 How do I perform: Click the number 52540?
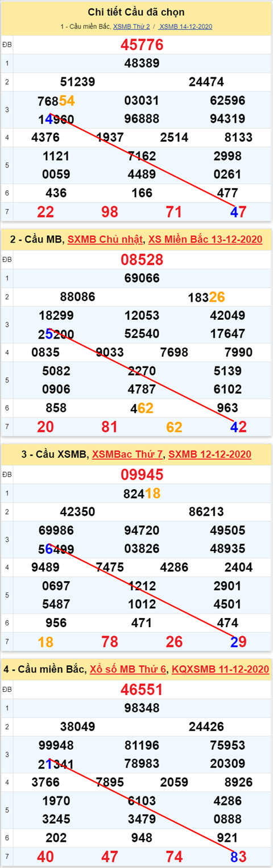tap(142, 333)
